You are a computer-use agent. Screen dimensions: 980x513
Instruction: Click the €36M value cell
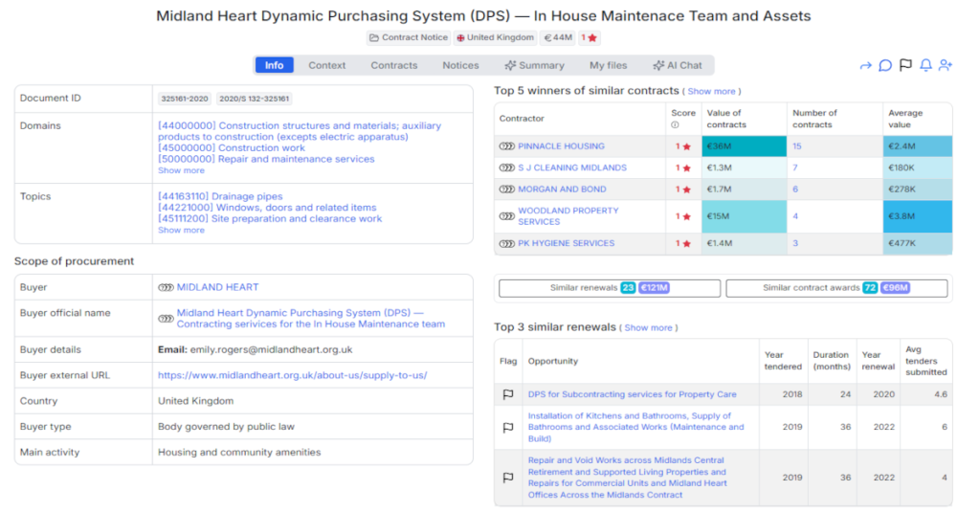(x=744, y=146)
